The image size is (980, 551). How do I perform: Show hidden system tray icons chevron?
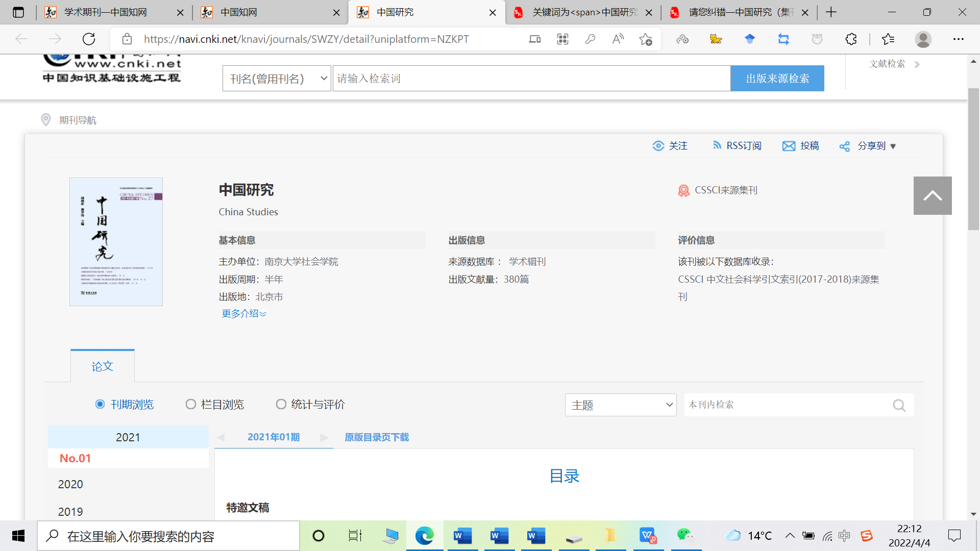[x=790, y=536]
